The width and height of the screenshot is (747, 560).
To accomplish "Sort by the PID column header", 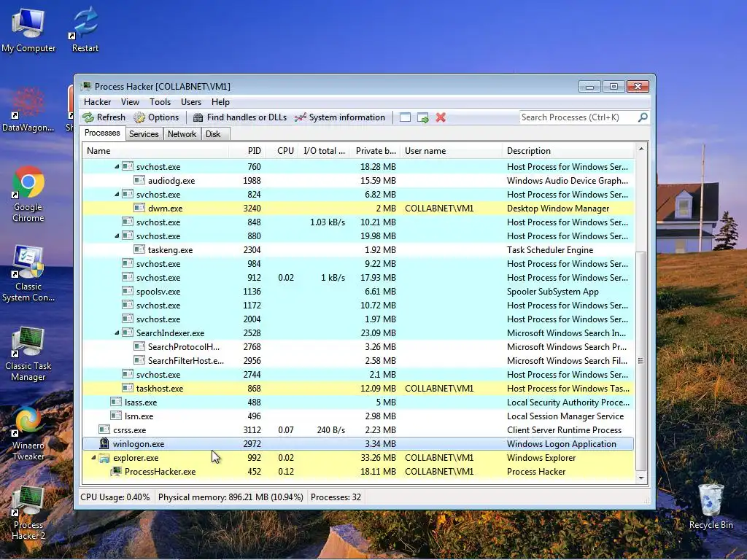I will pyautogui.click(x=247, y=151).
